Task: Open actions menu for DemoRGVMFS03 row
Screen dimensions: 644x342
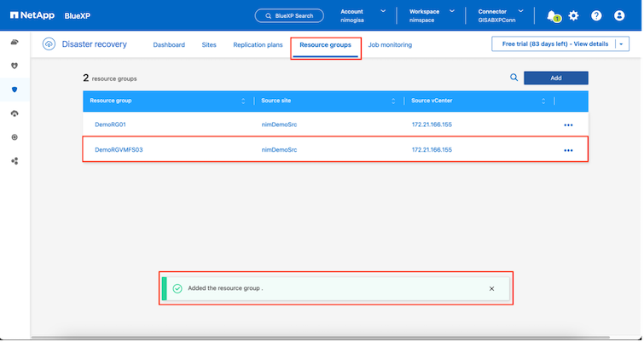Action: pyautogui.click(x=568, y=149)
